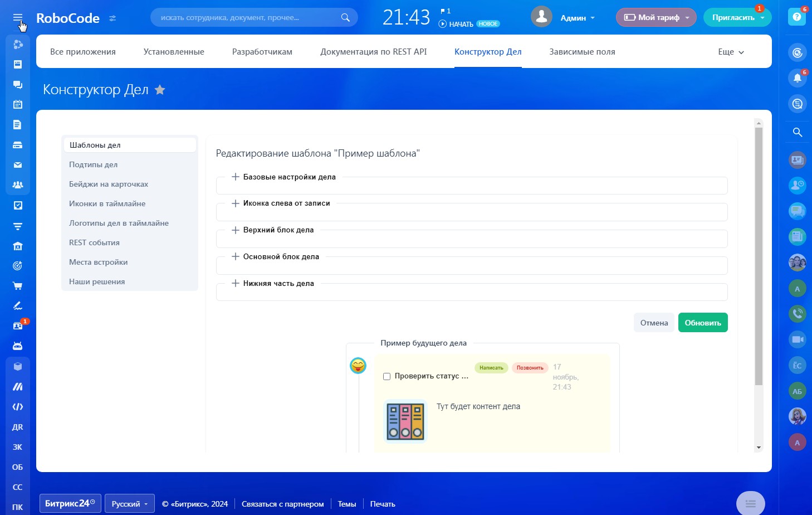
Task: Click the robot icon in left sidebar
Action: tap(18, 346)
